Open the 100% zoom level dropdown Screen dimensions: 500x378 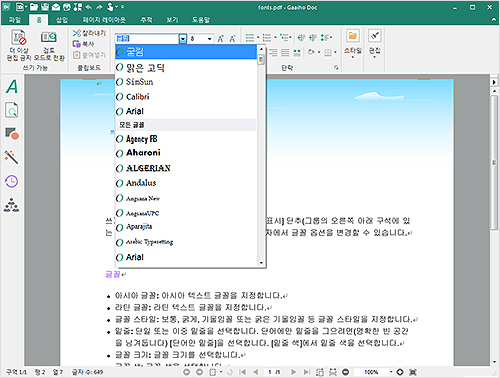pos(391,372)
